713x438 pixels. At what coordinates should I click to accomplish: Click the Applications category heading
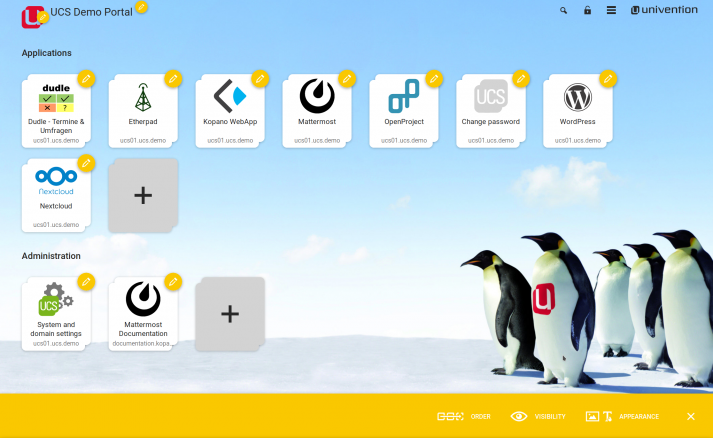[x=46, y=53]
